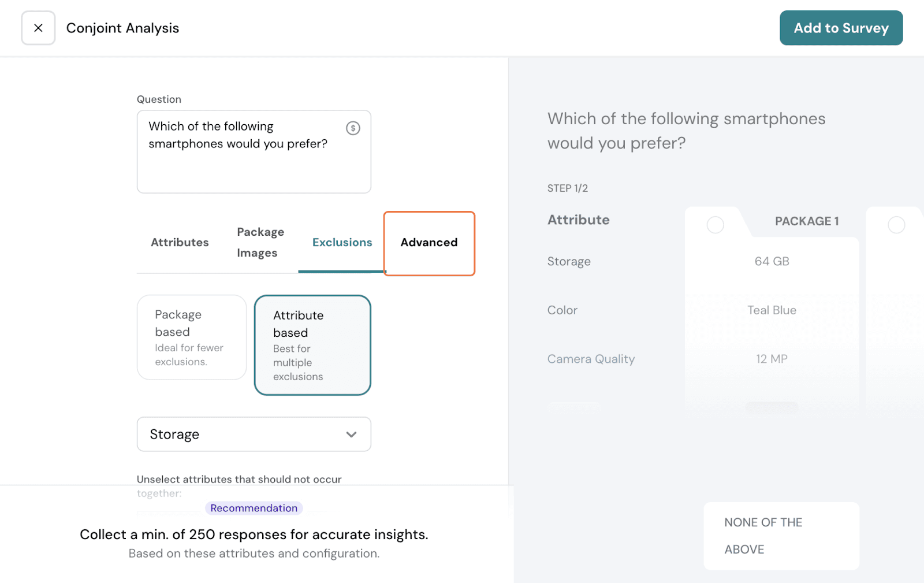Select the Attribute based exclusion card
This screenshot has height=583, width=924.
[x=312, y=345]
